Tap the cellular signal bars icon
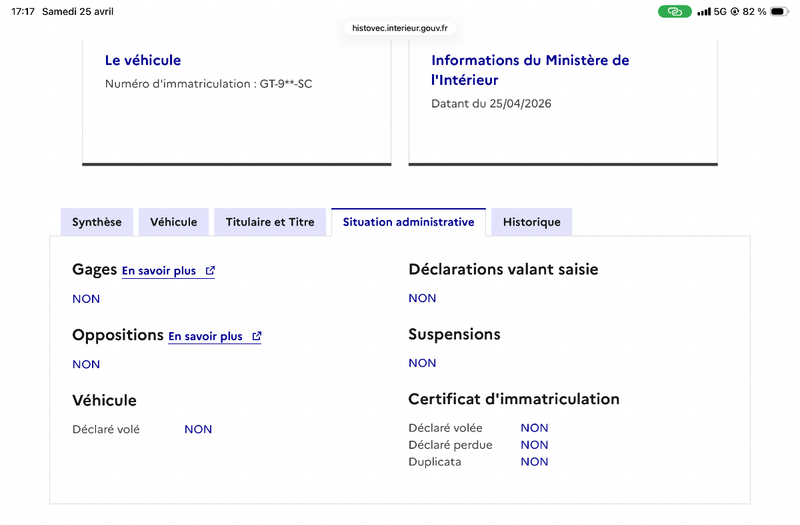This screenshot has height=525, width=800. pyautogui.click(x=704, y=11)
